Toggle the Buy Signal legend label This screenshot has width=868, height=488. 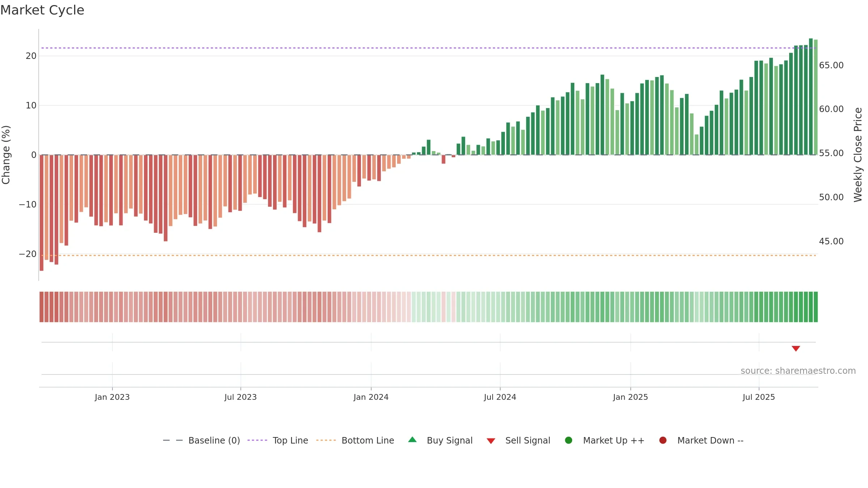pyautogui.click(x=450, y=441)
